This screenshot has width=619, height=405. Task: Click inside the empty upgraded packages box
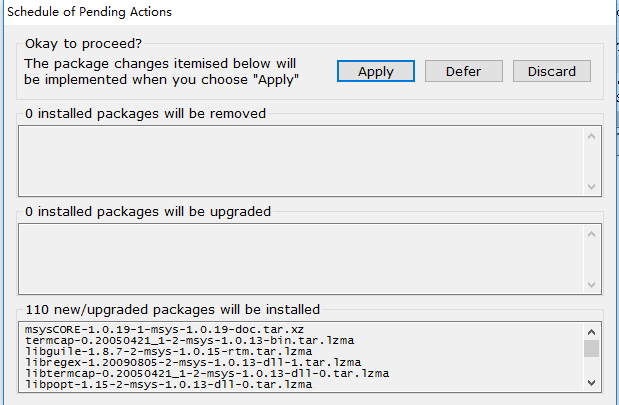300,256
